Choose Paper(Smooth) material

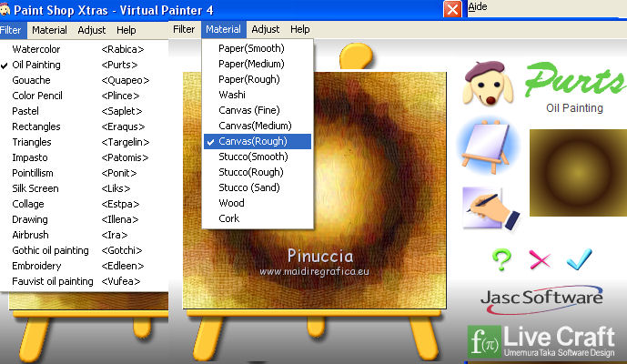click(258, 48)
